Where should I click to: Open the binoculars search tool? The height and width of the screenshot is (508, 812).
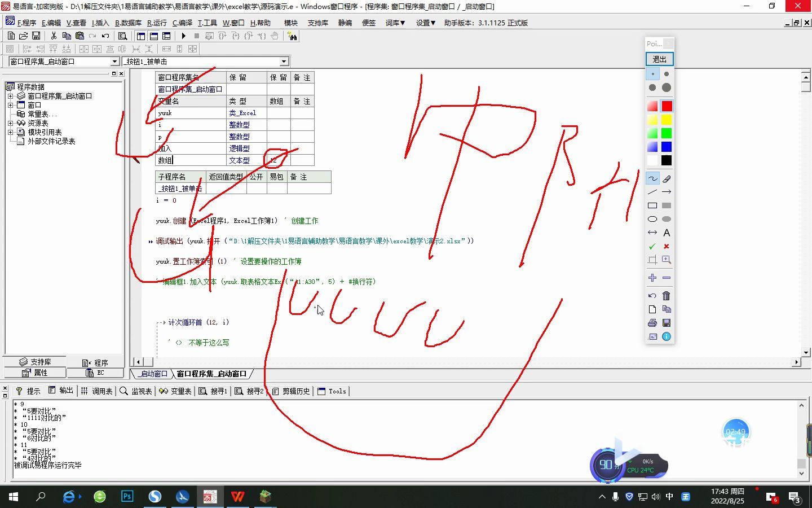(292, 36)
